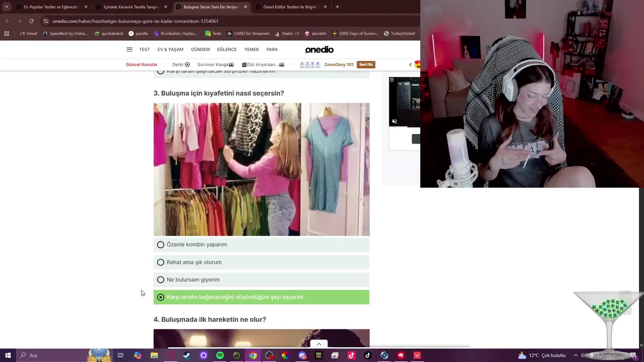The image size is (644, 362).
Task: Open the Dizi Arıyorsan topic link
Action: coord(263,64)
